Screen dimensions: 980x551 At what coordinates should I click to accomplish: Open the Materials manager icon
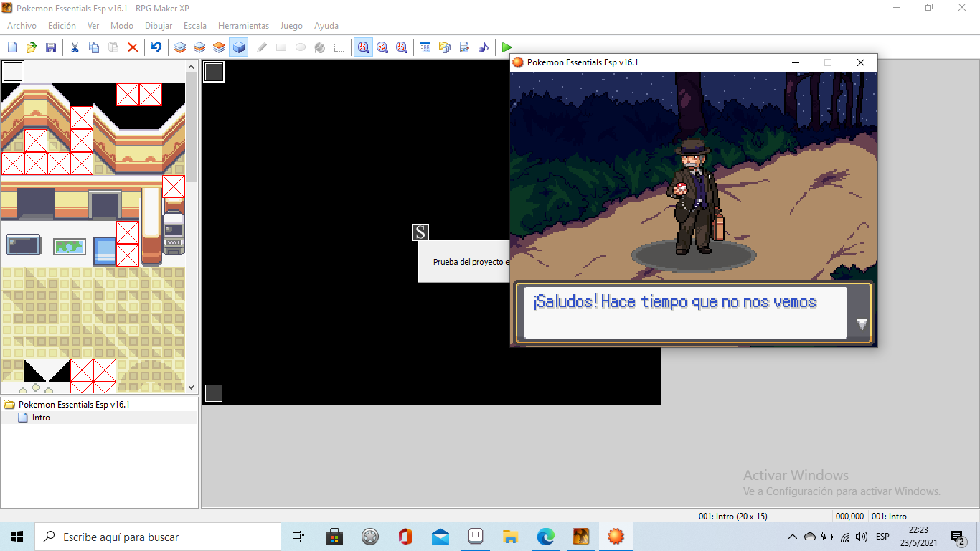tap(445, 47)
